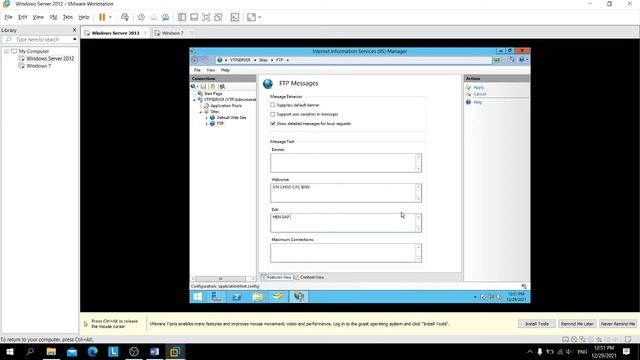Open the library search dropdown arrow
Screen dimensions: 640x360
click(75, 40)
